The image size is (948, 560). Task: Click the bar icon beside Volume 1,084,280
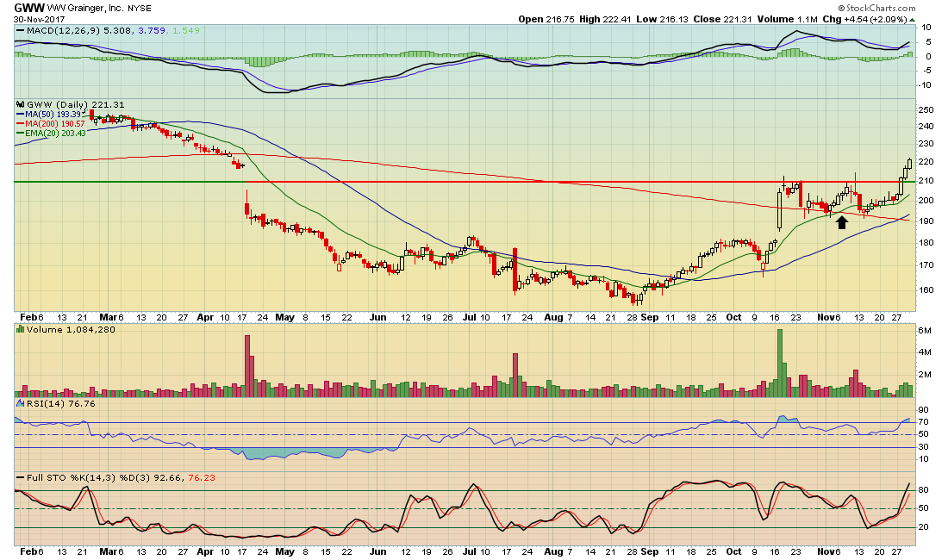click(x=20, y=329)
